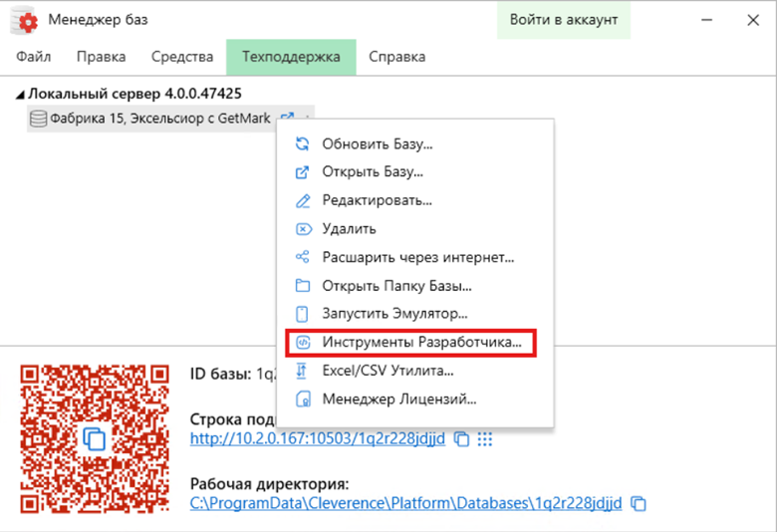Select Инструменты Разработчика... entry
The width and height of the screenshot is (777, 532).
[x=411, y=342]
